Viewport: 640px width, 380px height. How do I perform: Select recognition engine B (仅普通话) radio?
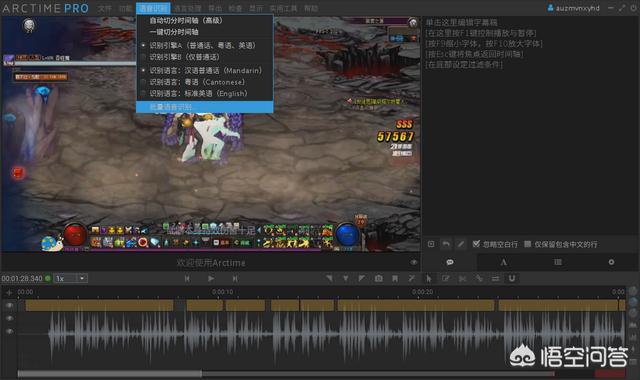pyautogui.click(x=143, y=57)
